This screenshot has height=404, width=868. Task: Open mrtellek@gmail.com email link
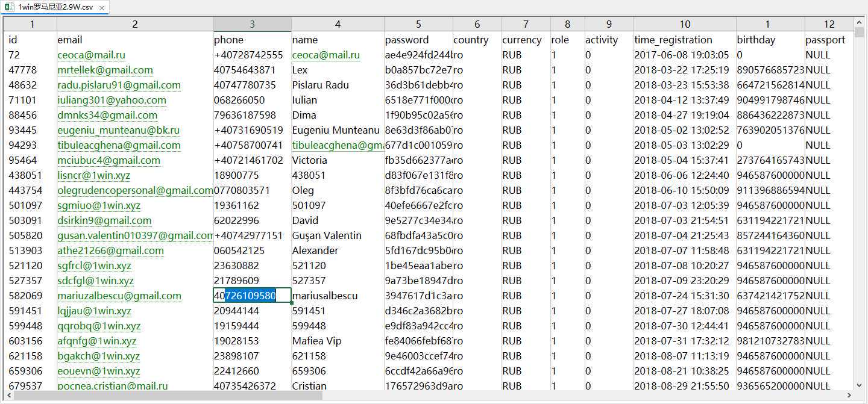[105, 70]
